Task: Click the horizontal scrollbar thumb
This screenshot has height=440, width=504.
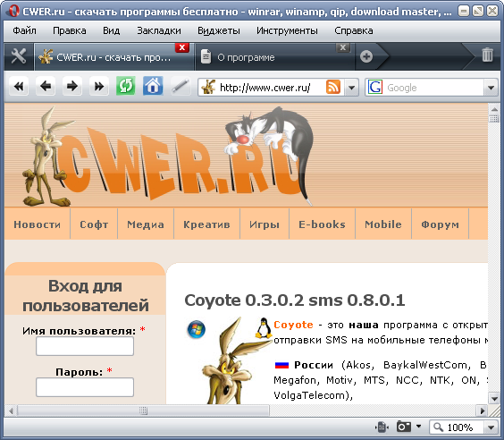Action: 143,410
